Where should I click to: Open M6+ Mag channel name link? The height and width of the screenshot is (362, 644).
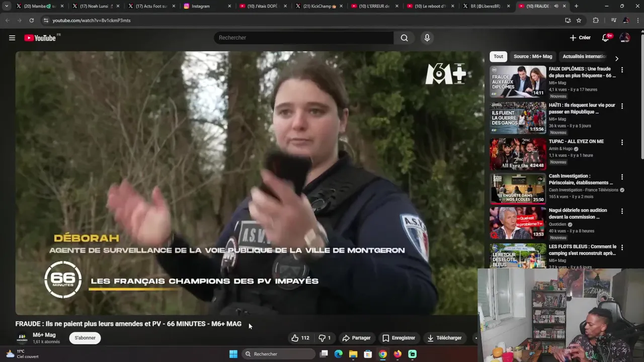coord(44,335)
